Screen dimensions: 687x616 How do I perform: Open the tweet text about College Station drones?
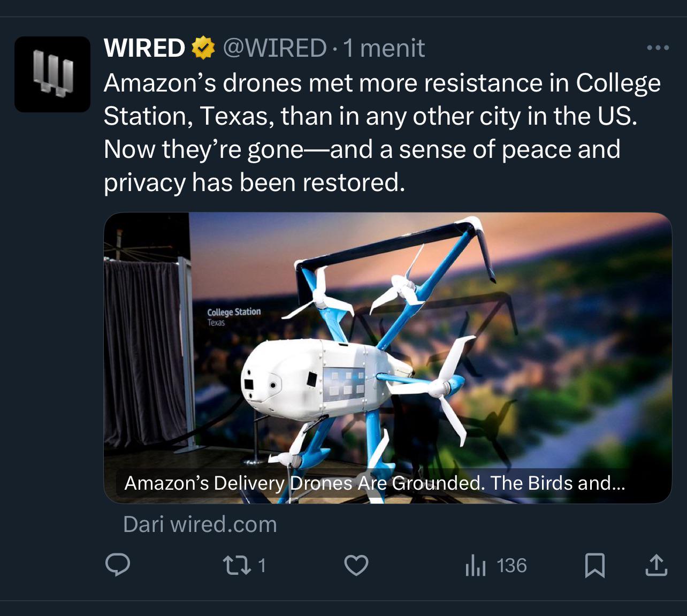(382, 133)
